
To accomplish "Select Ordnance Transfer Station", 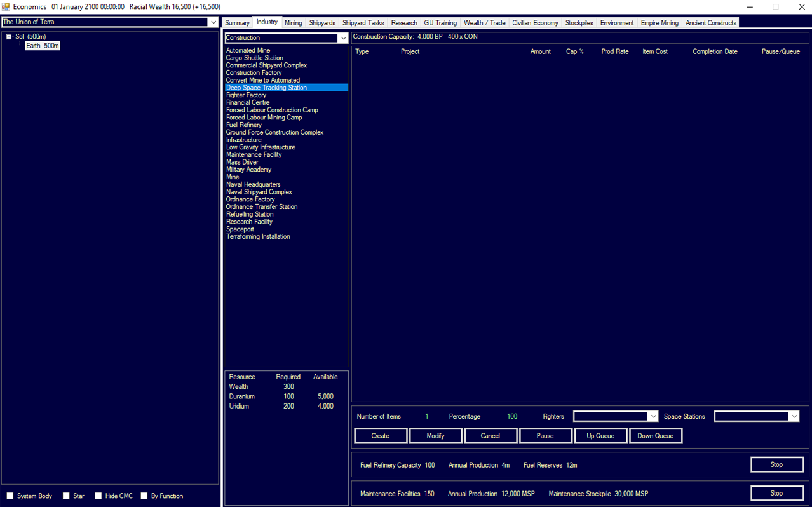I will [x=262, y=207].
